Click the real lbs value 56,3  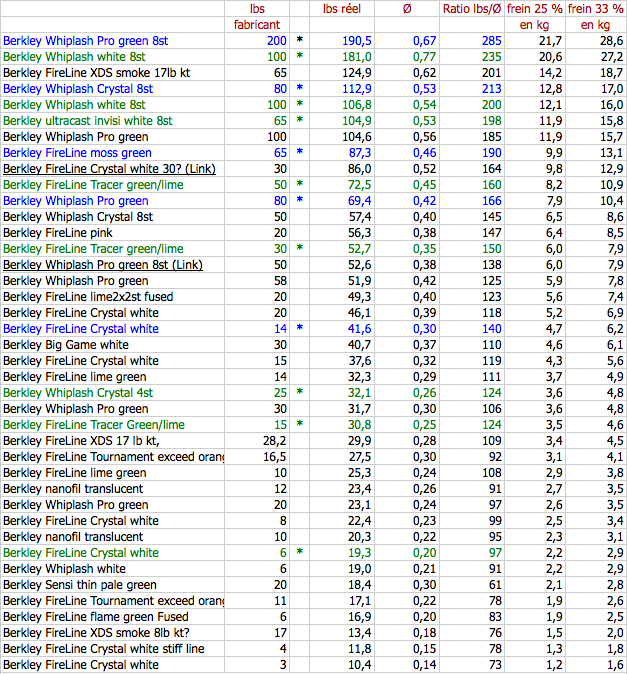(360, 233)
